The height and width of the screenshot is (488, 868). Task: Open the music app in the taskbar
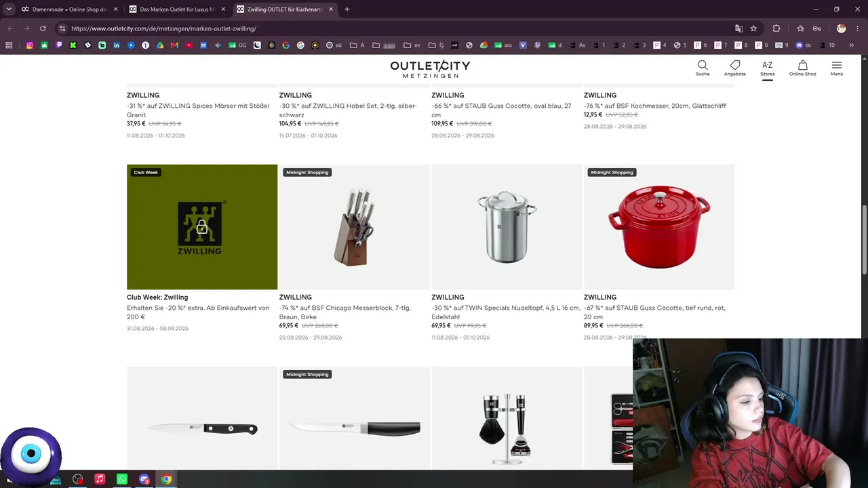click(x=100, y=479)
